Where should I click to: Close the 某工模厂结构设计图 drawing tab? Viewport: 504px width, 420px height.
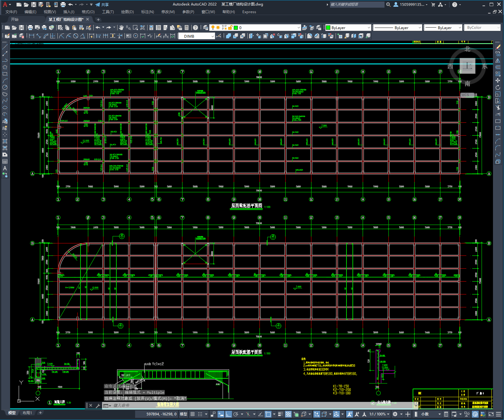[88, 19]
